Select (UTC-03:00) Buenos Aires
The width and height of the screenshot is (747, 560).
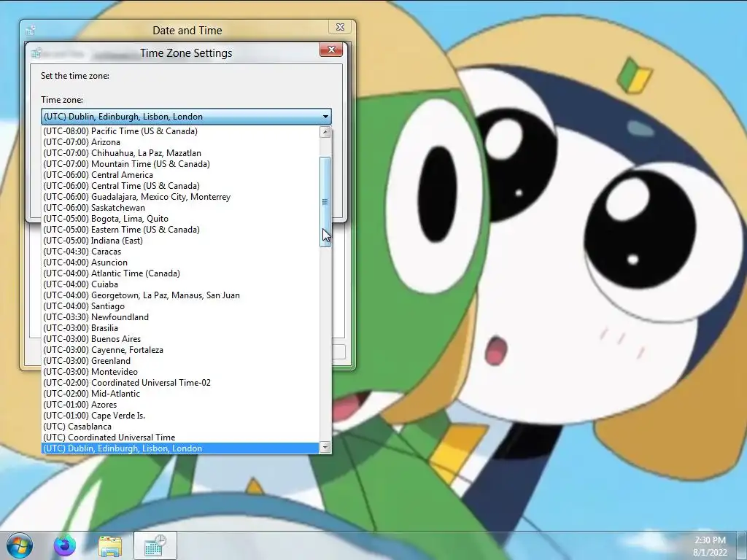pyautogui.click(x=180, y=339)
